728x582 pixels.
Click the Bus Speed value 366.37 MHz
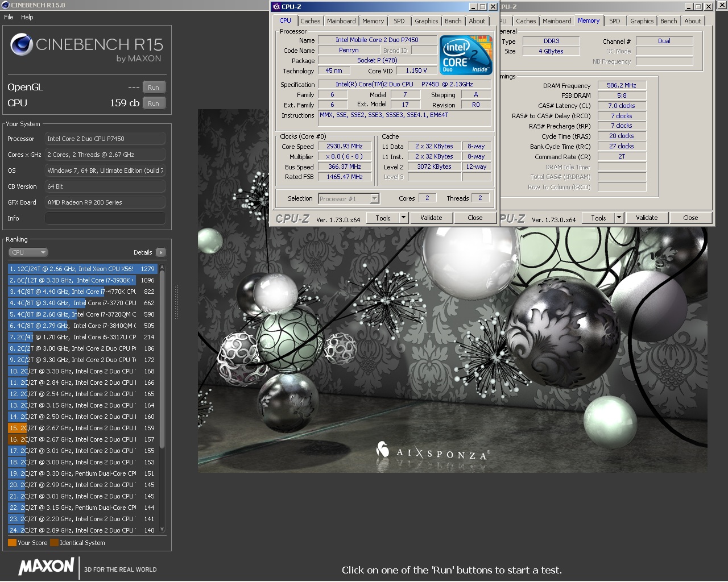pos(345,167)
